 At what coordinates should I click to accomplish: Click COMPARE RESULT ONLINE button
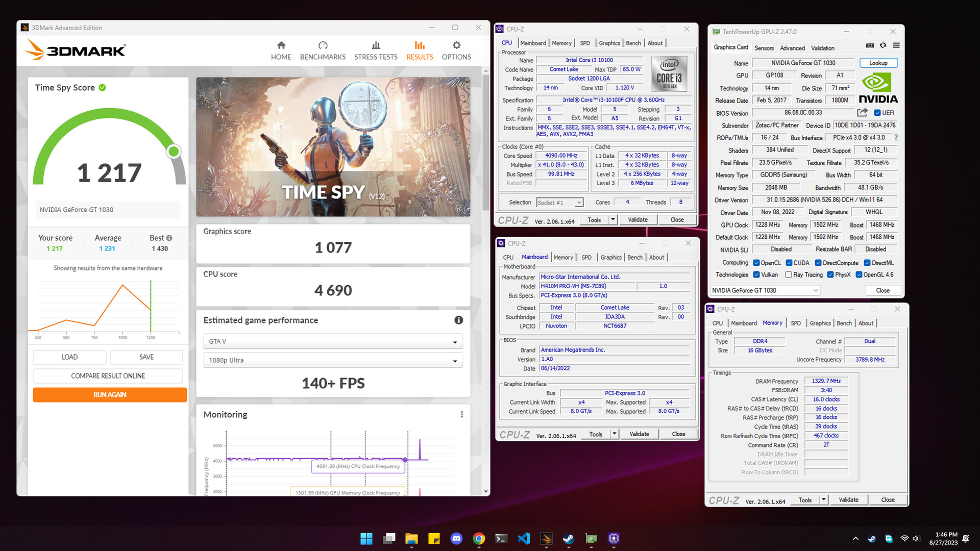108,376
